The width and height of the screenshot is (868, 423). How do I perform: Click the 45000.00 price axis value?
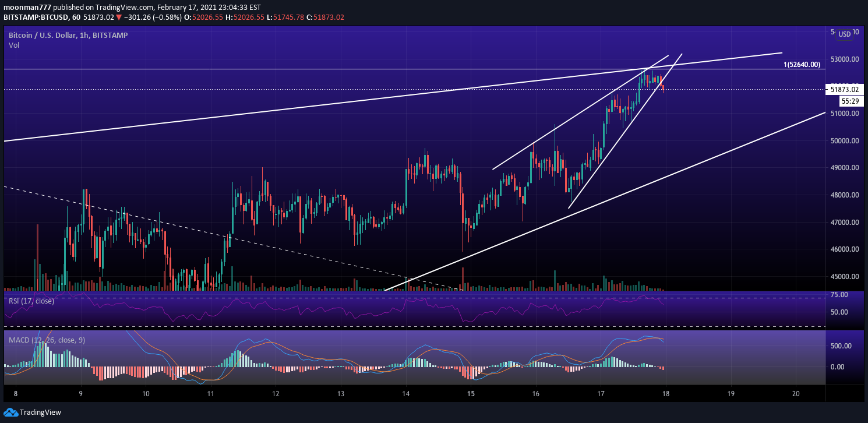[x=846, y=277]
